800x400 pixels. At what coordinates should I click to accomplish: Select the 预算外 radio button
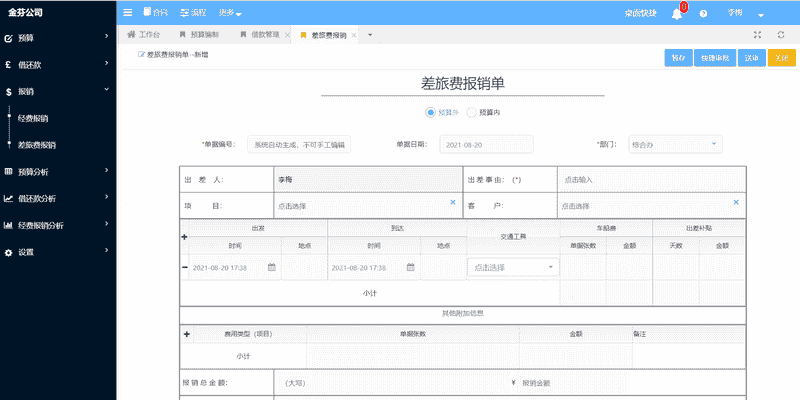pyautogui.click(x=430, y=113)
